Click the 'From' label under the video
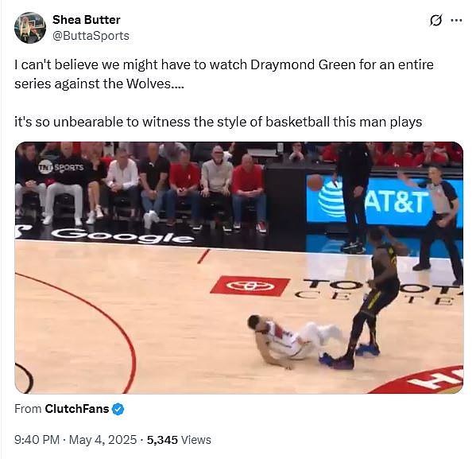 (28, 409)
